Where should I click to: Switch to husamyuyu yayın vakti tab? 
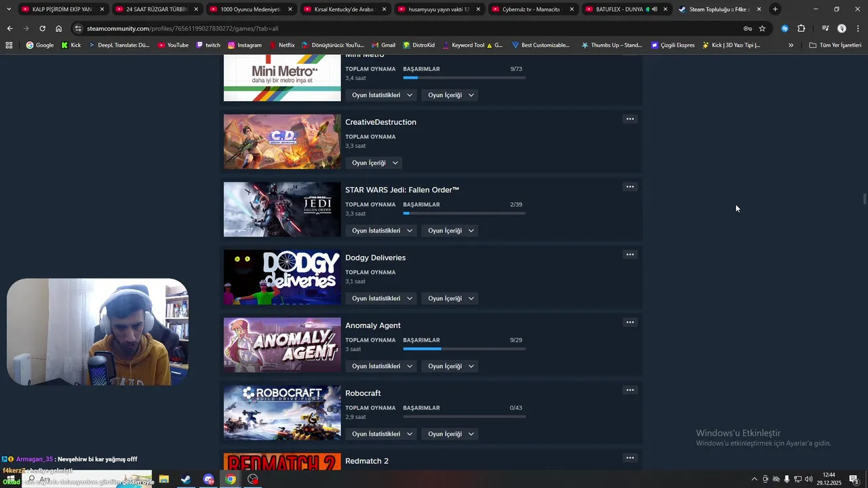tap(439, 9)
